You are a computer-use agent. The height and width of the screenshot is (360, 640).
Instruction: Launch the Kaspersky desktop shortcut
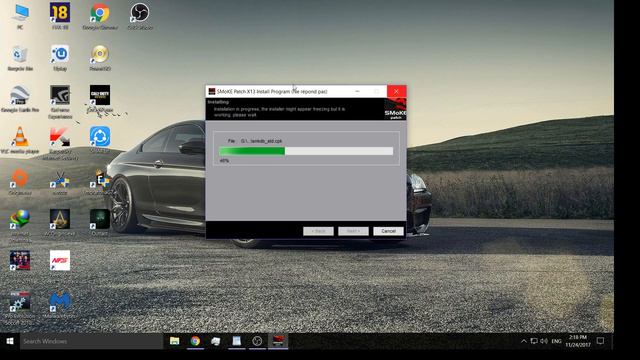pos(60,143)
